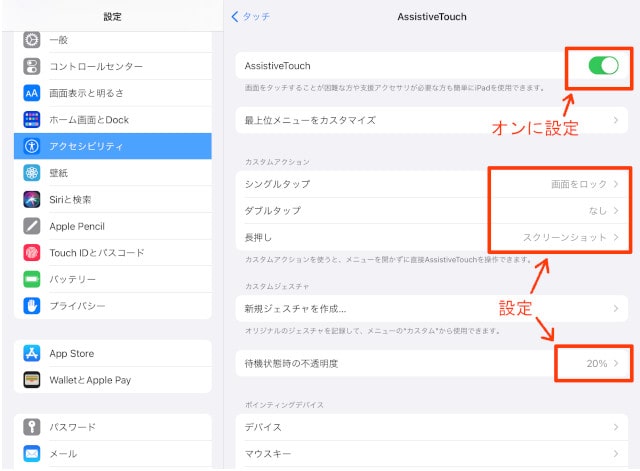
Task: Tap the App Store icon
Action: pos(31,353)
